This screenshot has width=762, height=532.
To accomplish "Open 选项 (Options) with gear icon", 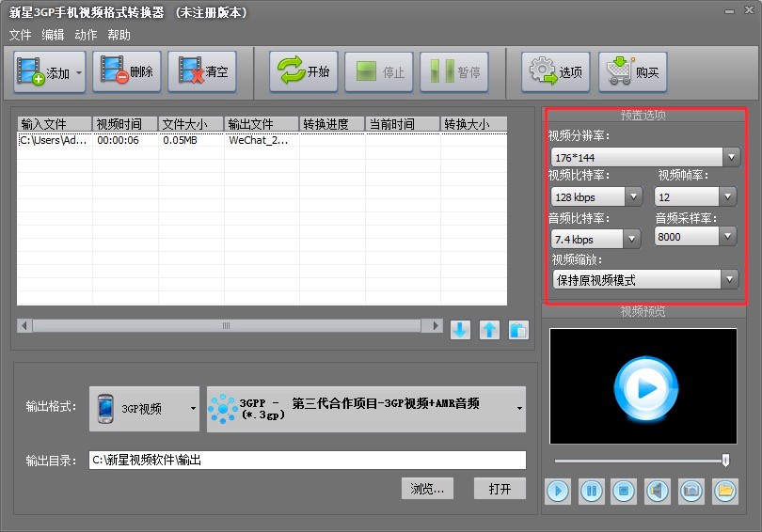I will [556, 72].
